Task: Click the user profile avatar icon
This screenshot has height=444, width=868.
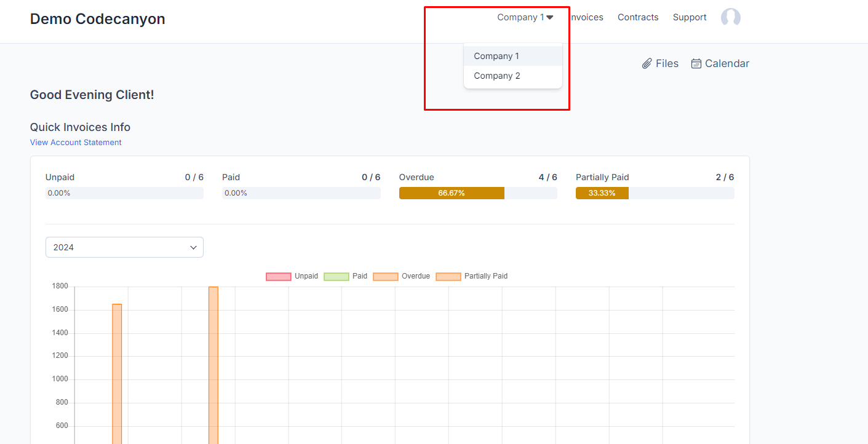Action: pyautogui.click(x=730, y=17)
